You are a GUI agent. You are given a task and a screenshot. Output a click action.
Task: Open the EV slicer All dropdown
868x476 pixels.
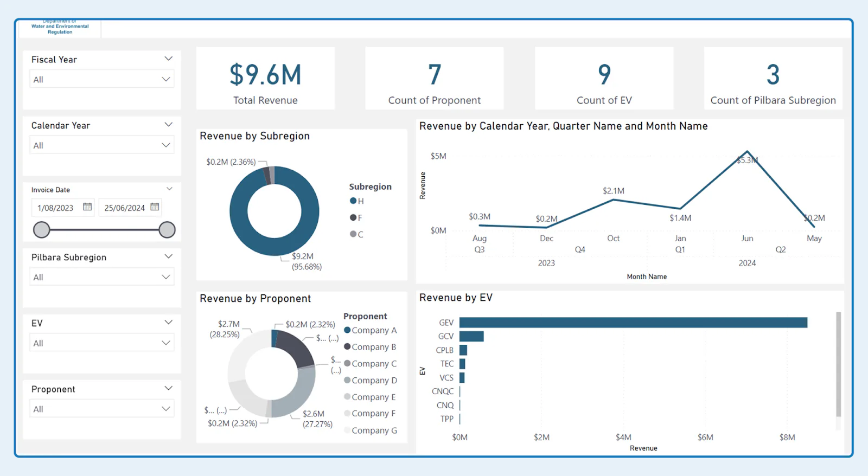(102, 343)
